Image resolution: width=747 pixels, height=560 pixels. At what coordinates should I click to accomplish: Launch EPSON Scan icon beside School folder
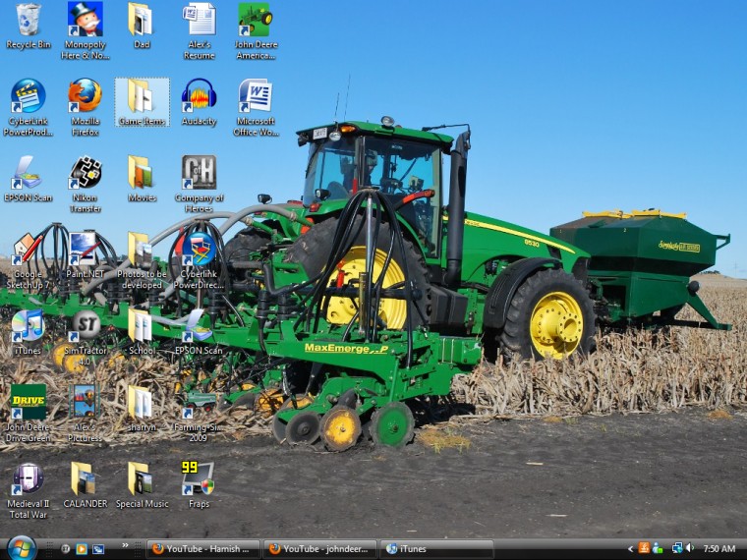pyautogui.click(x=200, y=332)
